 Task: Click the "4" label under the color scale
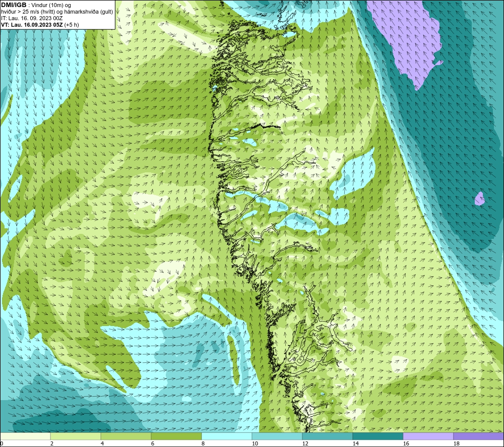click(x=102, y=444)
